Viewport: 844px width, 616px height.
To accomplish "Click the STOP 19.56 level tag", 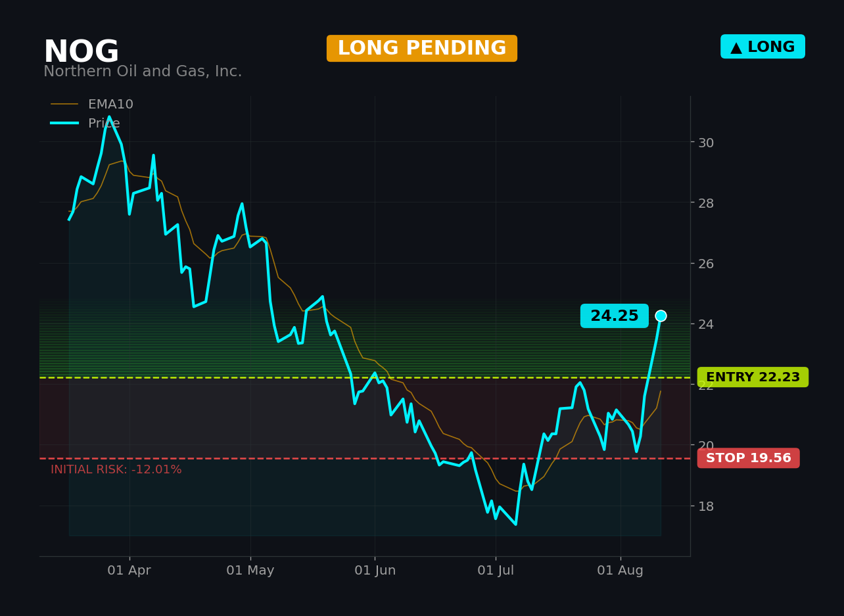I will pos(749,458).
